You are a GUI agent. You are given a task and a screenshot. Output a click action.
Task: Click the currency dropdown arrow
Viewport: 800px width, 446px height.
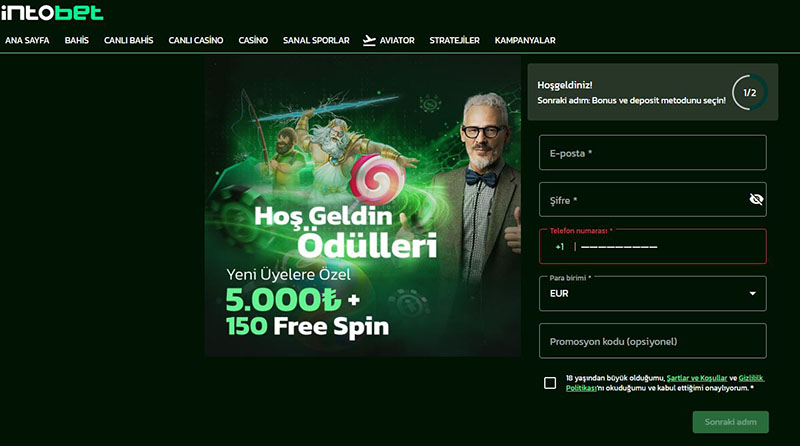tap(753, 293)
